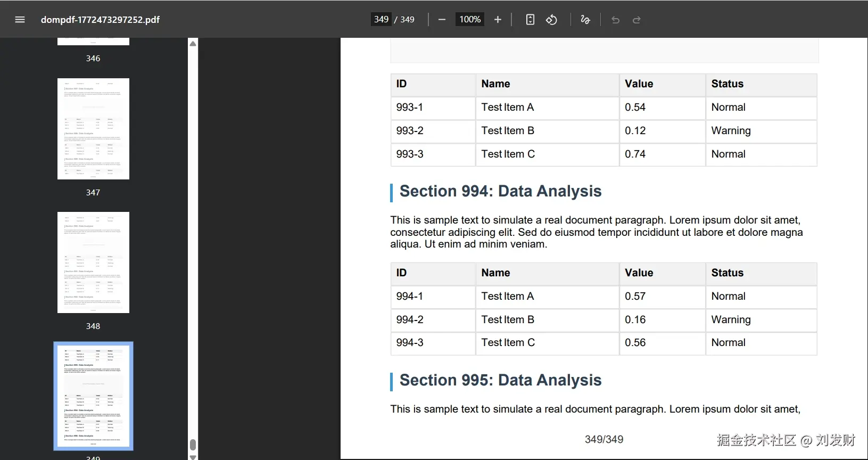Click the redo arrow in toolbar
This screenshot has width=868, height=460.
coord(636,20)
